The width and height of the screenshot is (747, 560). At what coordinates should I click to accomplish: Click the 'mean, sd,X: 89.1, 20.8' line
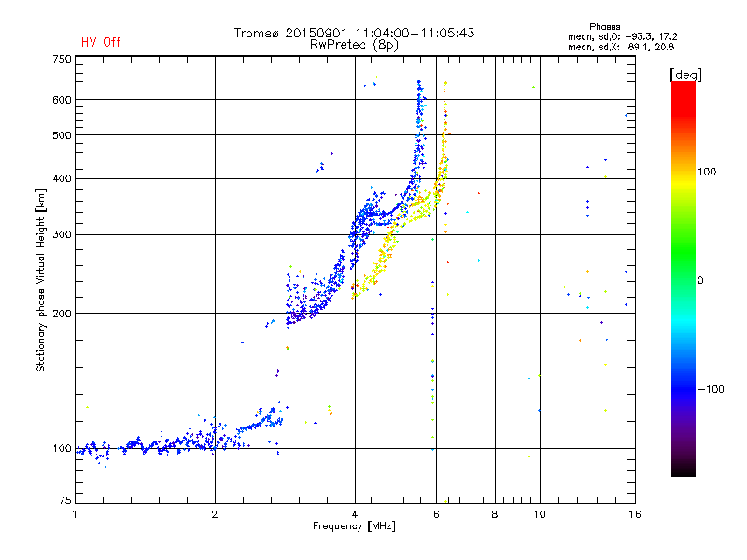click(621, 47)
